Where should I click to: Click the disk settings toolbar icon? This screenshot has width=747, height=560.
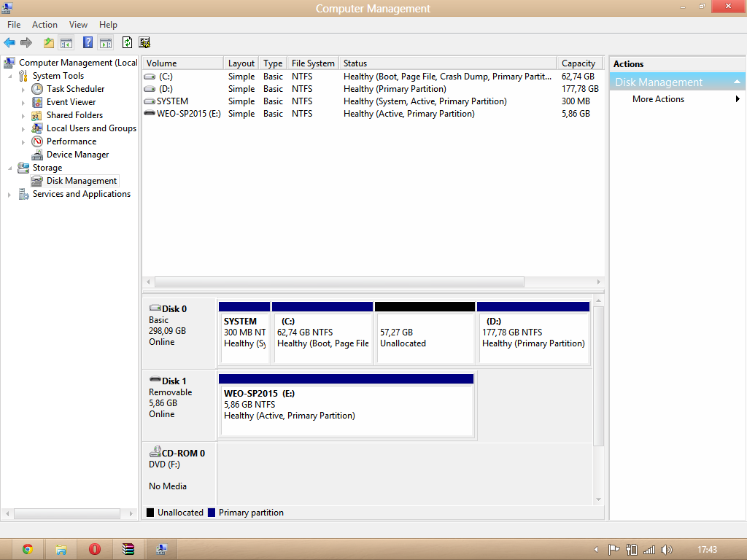tap(144, 42)
